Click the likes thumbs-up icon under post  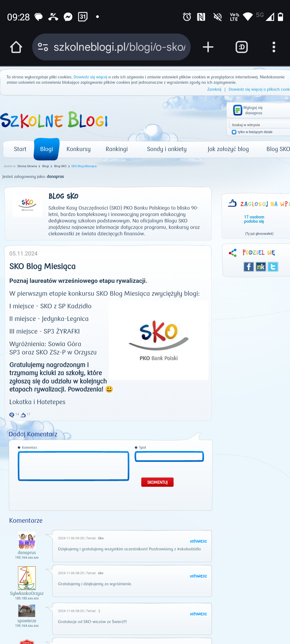pos(23,415)
